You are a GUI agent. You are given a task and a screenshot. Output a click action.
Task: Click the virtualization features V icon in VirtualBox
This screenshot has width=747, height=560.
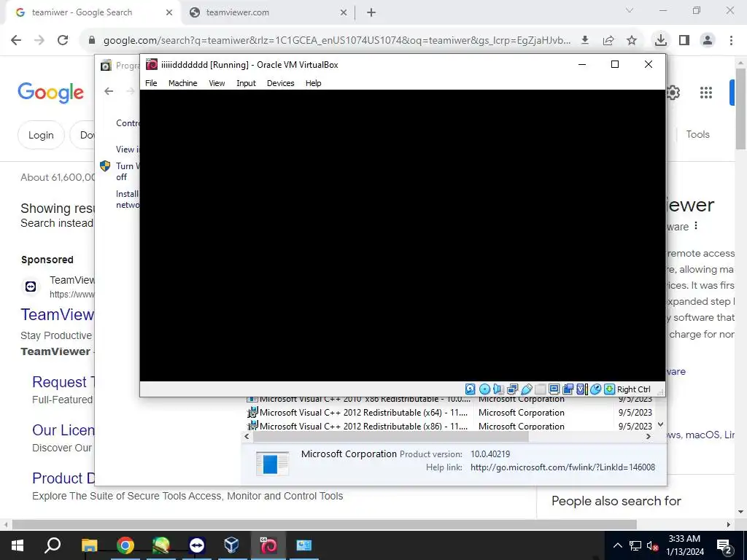point(581,389)
